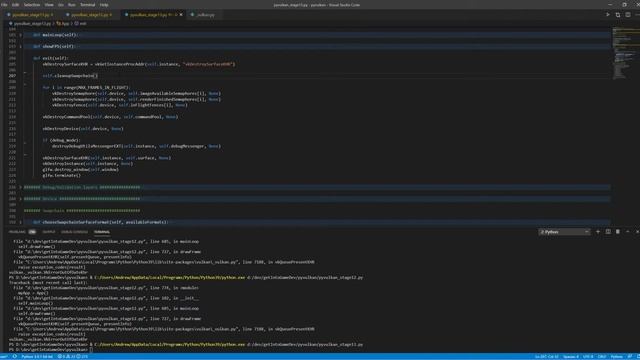
Task: Click the sync changes status bar icon
Action: point(15,357)
